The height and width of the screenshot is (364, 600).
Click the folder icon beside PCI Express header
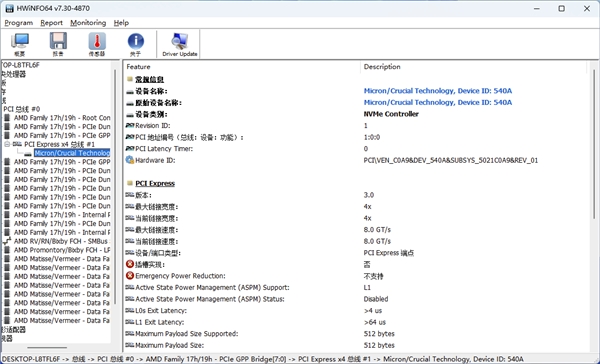(130, 183)
